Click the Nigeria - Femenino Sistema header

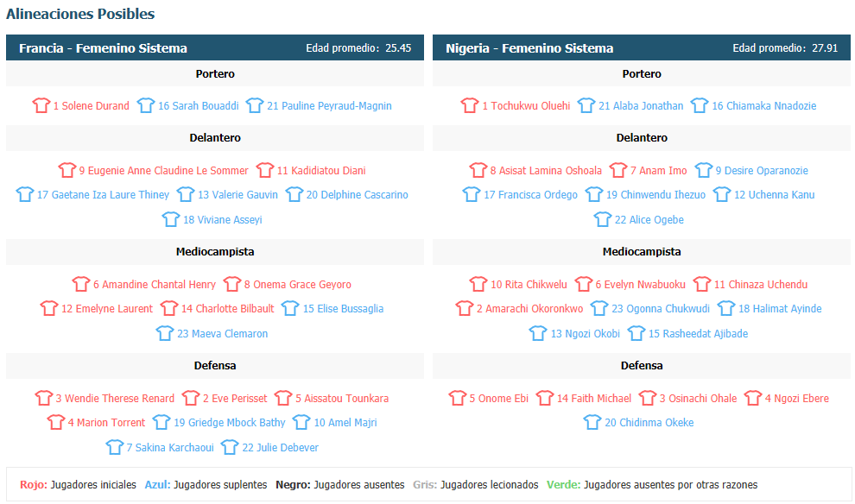click(529, 48)
